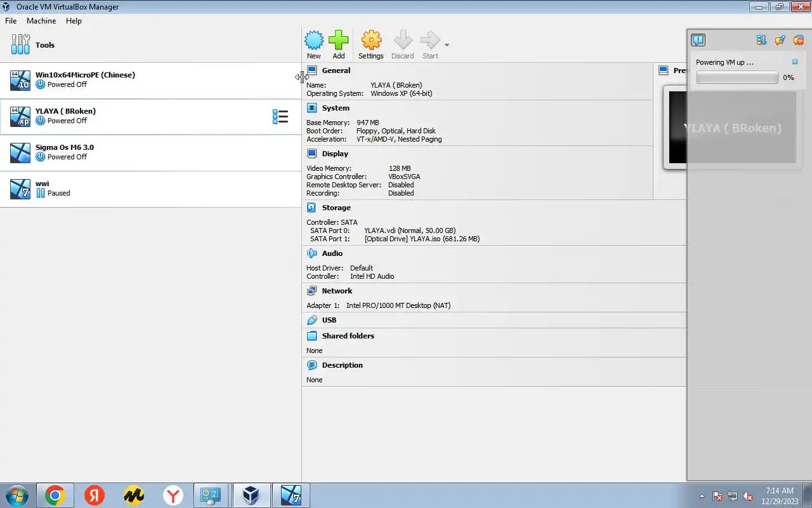Select the Tools item in the left panel

(x=150, y=44)
